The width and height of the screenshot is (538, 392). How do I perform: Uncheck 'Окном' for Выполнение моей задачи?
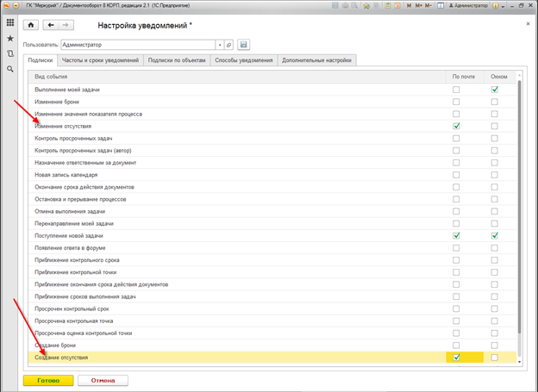(x=494, y=90)
